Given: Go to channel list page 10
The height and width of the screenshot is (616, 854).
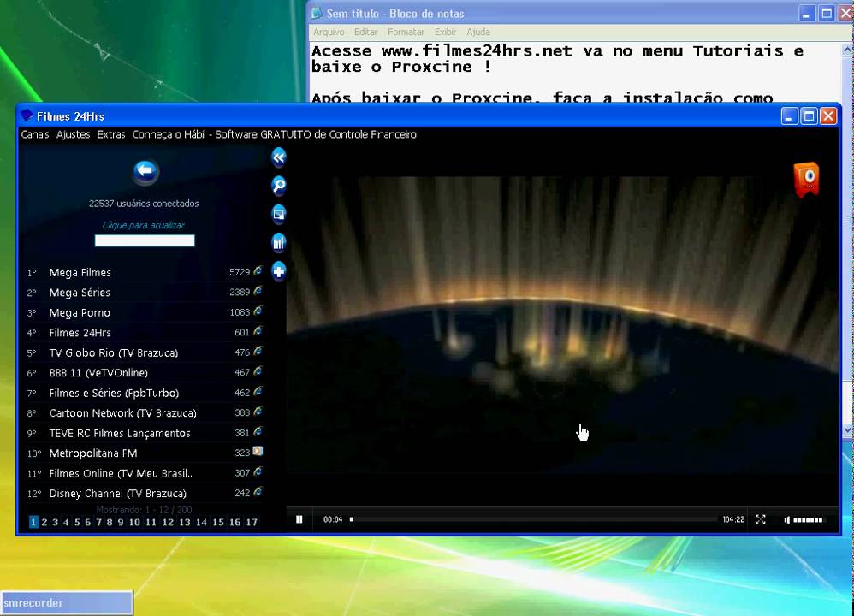Looking at the screenshot, I should 134,523.
